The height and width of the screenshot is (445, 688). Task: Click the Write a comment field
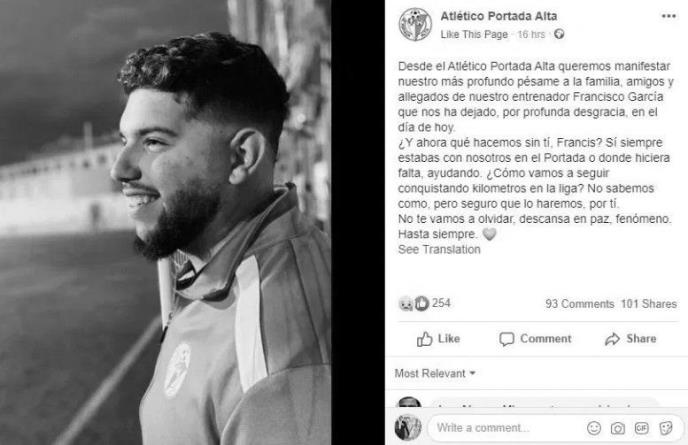(x=509, y=428)
